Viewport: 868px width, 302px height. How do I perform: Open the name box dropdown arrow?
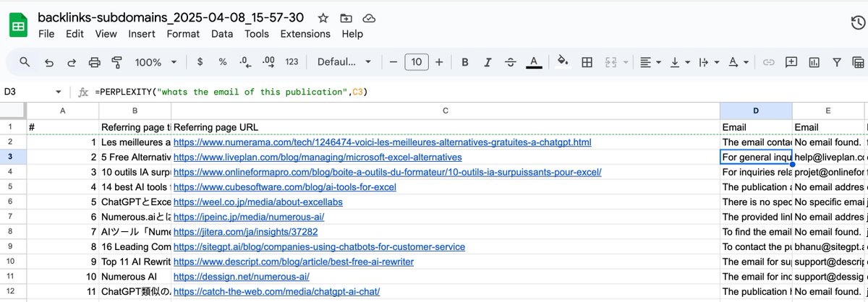59,92
